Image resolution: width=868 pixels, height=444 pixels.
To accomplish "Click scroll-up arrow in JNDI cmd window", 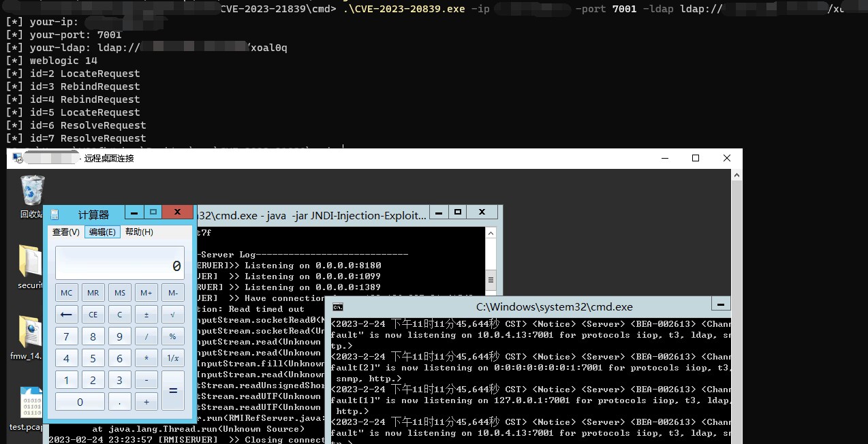I will (491, 233).
